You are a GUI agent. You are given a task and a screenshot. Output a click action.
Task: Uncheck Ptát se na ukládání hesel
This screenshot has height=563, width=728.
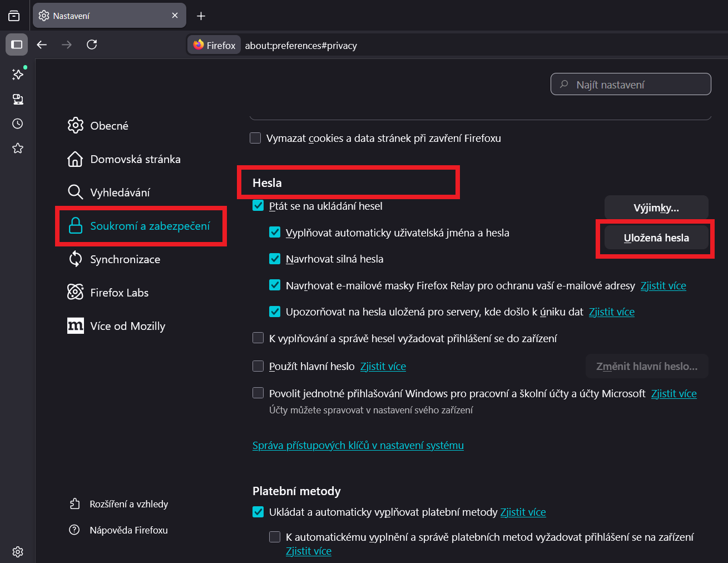(258, 206)
